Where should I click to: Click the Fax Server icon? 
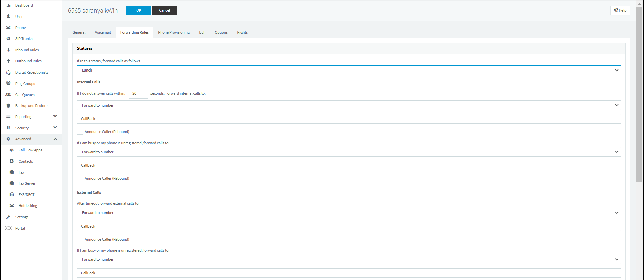[x=12, y=183]
